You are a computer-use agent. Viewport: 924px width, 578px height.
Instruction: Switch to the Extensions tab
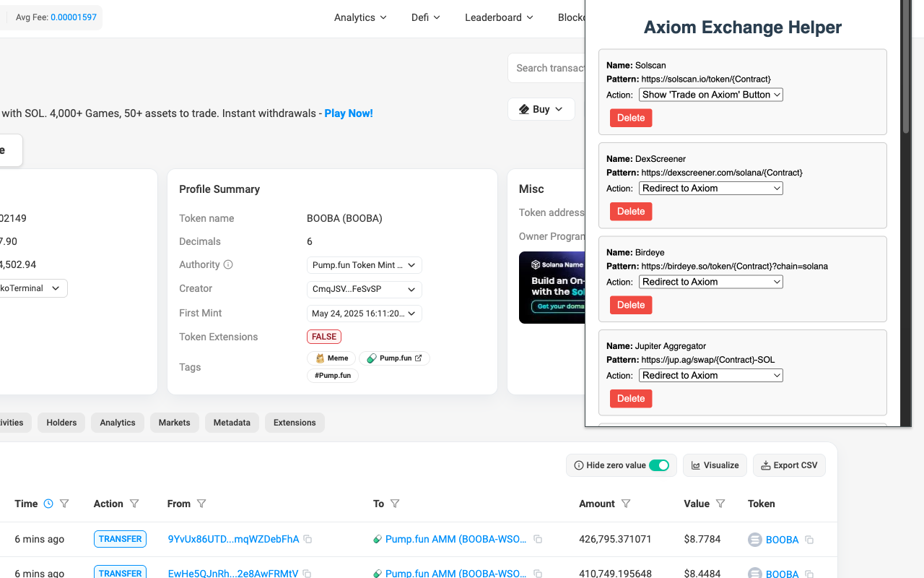tap(295, 423)
